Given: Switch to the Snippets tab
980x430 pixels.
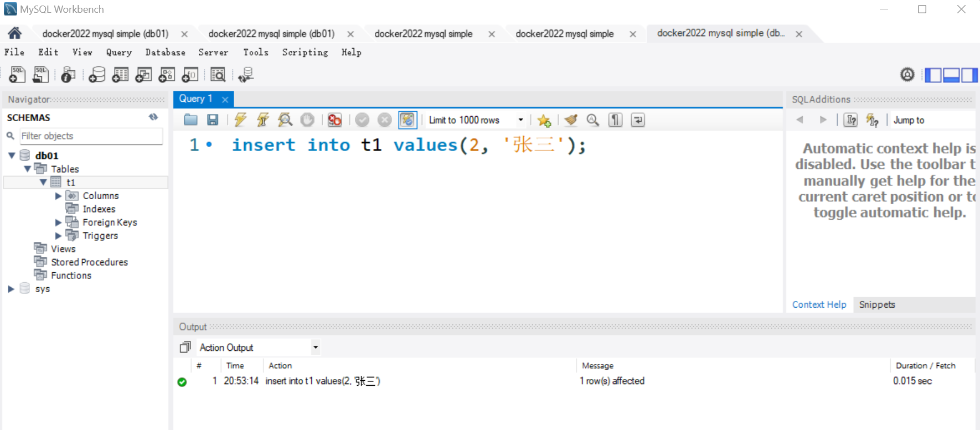Looking at the screenshot, I should pyautogui.click(x=877, y=304).
